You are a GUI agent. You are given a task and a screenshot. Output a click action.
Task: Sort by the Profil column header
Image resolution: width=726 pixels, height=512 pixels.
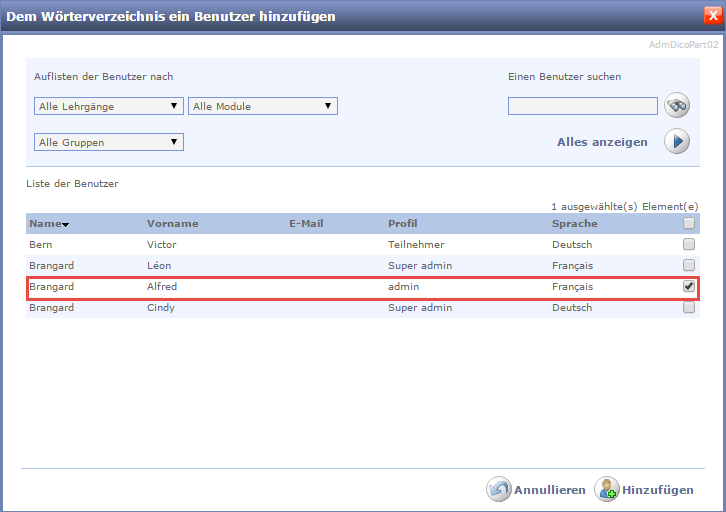402,224
